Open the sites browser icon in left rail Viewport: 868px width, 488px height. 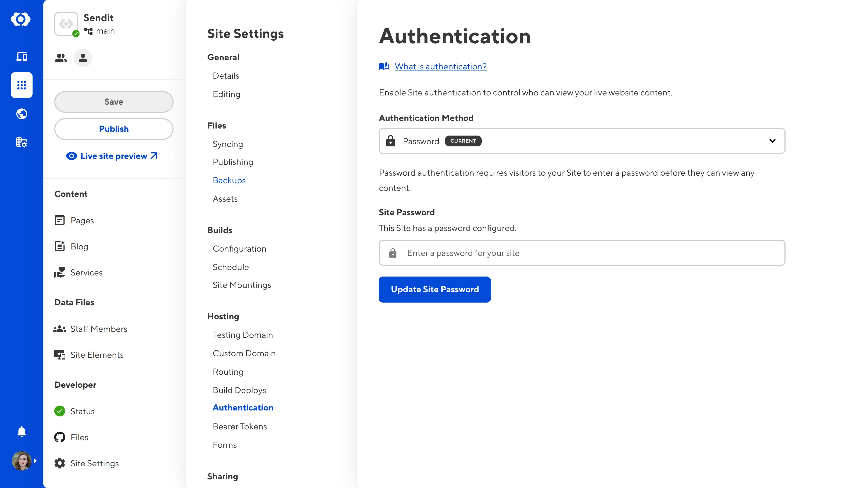22,56
